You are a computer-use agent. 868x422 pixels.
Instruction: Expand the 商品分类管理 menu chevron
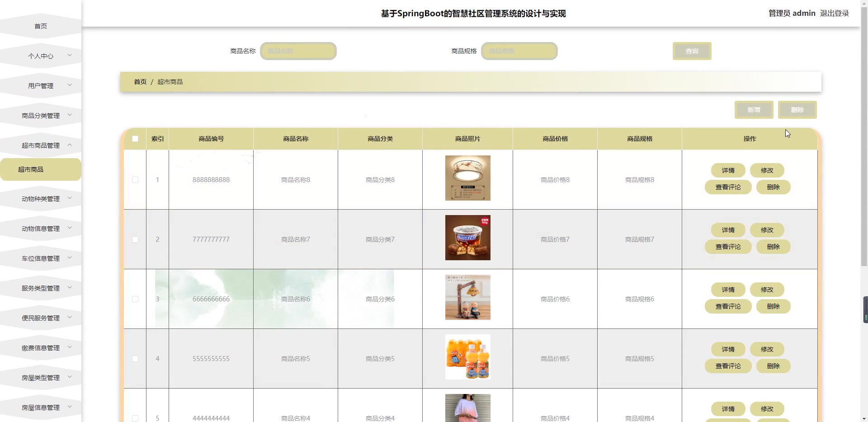70,115
